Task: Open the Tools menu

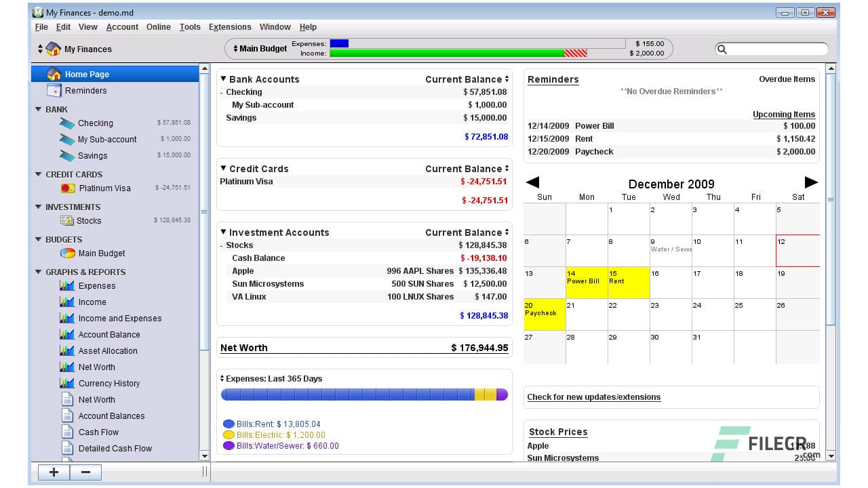Action: tap(190, 27)
